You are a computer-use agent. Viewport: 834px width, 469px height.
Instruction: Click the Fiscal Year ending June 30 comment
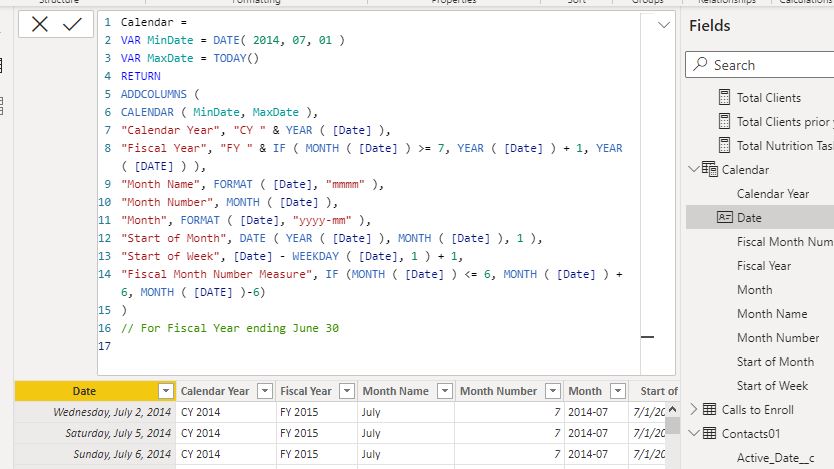(x=230, y=328)
